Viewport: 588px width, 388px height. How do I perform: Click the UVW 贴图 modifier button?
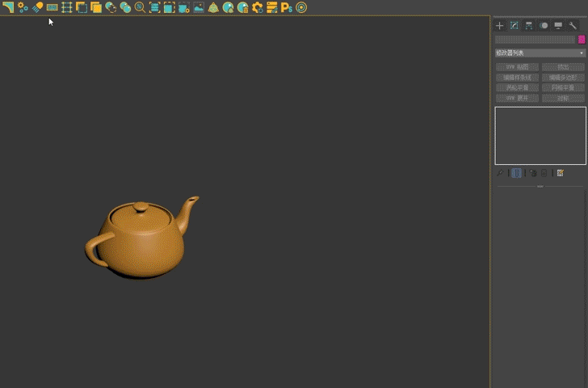pyautogui.click(x=516, y=67)
